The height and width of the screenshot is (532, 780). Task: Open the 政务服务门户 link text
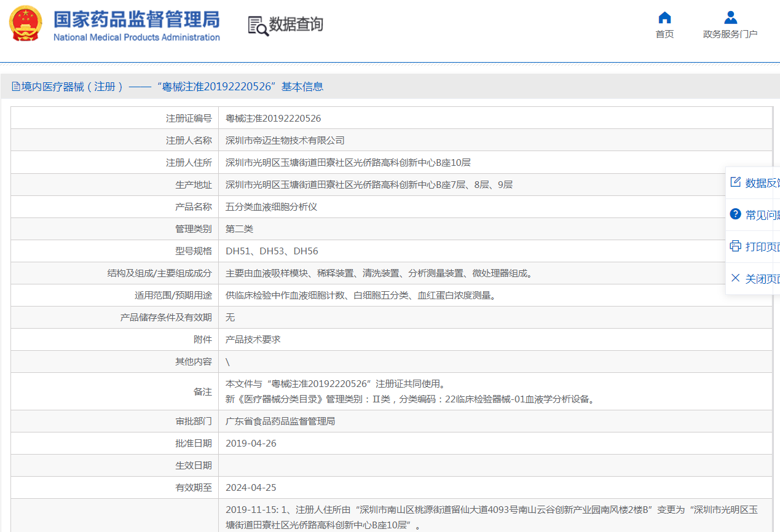[730, 34]
